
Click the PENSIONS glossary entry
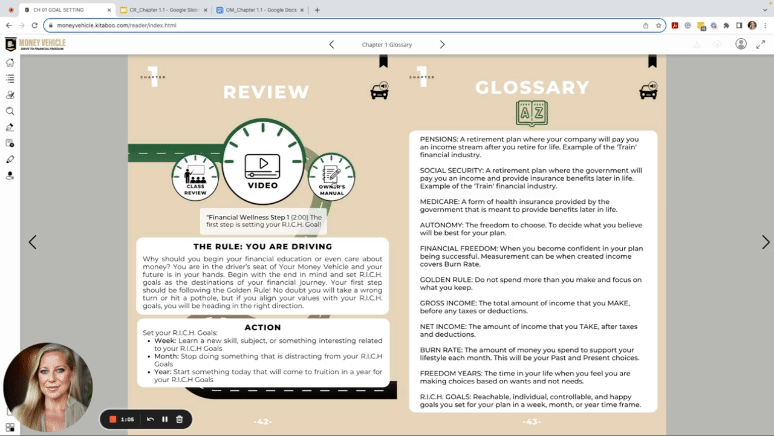tap(531, 147)
